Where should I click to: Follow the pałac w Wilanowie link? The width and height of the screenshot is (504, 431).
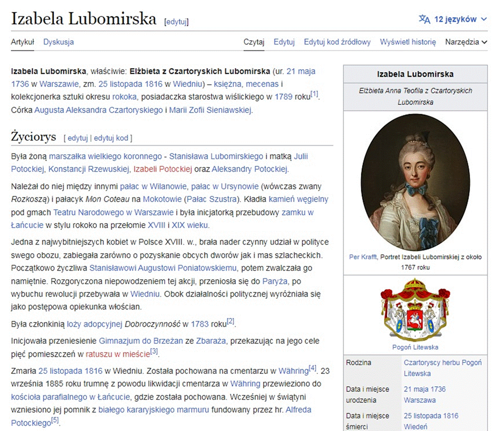(153, 186)
